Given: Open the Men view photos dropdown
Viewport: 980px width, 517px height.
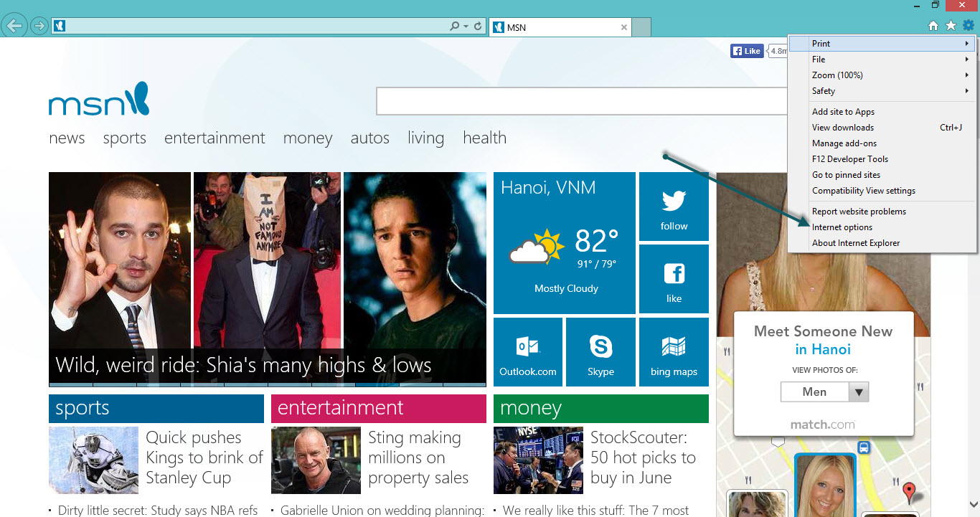Looking at the screenshot, I should [x=825, y=392].
